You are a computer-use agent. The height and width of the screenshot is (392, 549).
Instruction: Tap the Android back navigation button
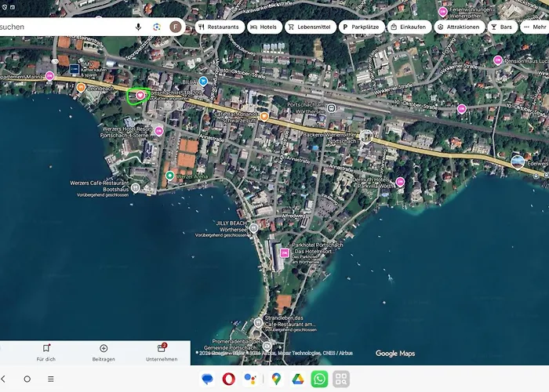click(x=4, y=379)
